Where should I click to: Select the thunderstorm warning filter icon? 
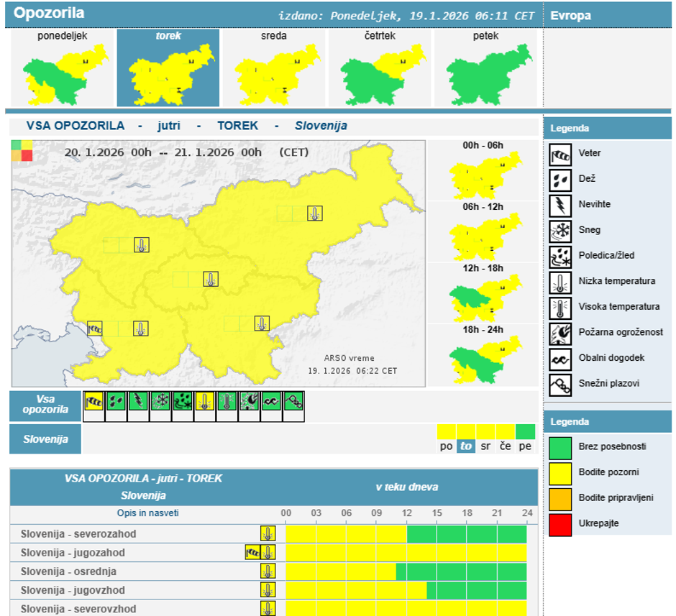[x=138, y=402]
